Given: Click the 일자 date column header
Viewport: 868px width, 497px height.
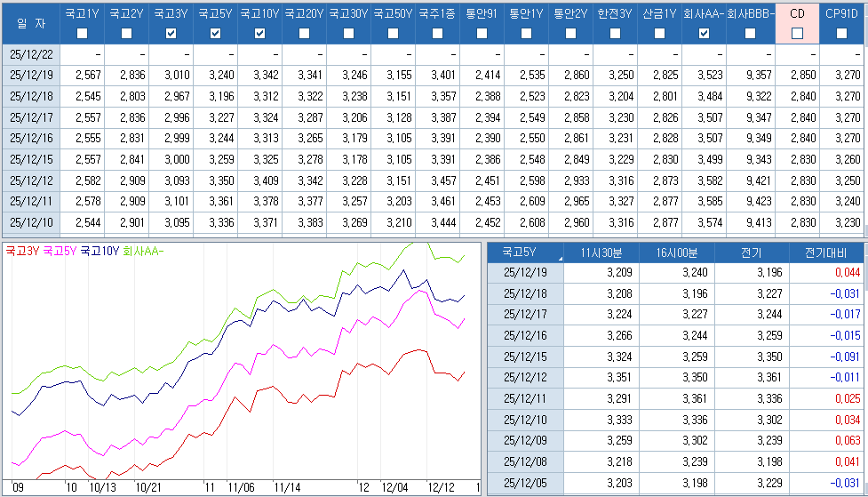Looking at the screenshot, I should pos(31,22).
